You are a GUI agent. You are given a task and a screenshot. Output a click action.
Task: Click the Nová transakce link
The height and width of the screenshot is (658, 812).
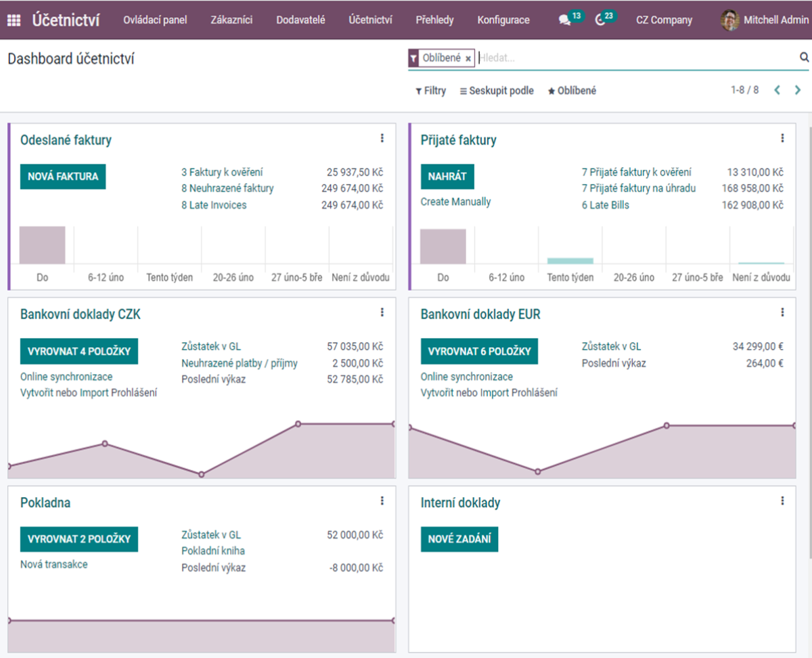click(x=53, y=564)
